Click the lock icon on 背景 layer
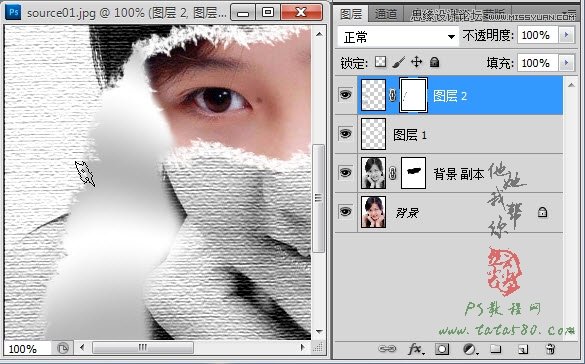This screenshot has height=364, width=585. click(542, 212)
